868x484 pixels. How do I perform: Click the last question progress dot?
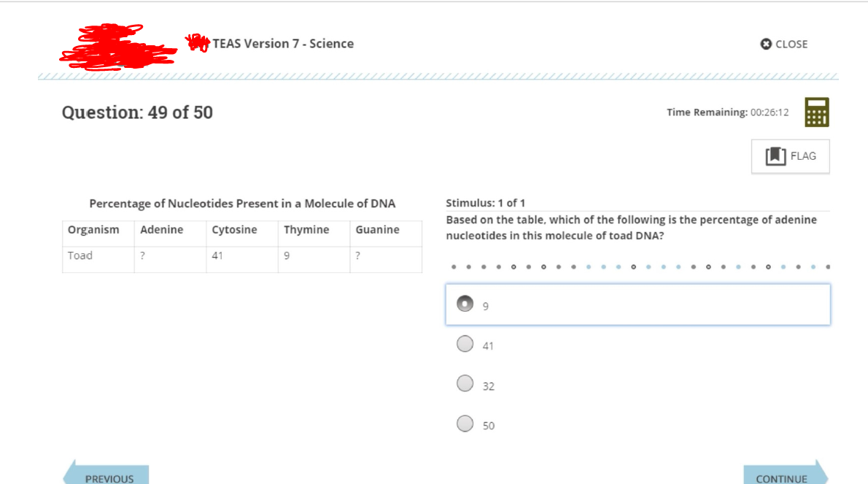(x=827, y=267)
